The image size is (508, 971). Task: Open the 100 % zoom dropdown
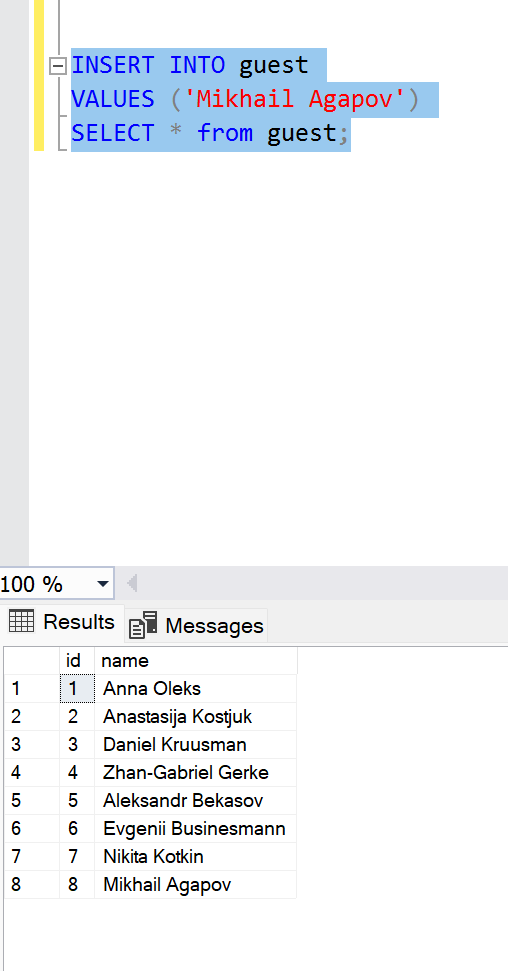click(x=103, y=583)
